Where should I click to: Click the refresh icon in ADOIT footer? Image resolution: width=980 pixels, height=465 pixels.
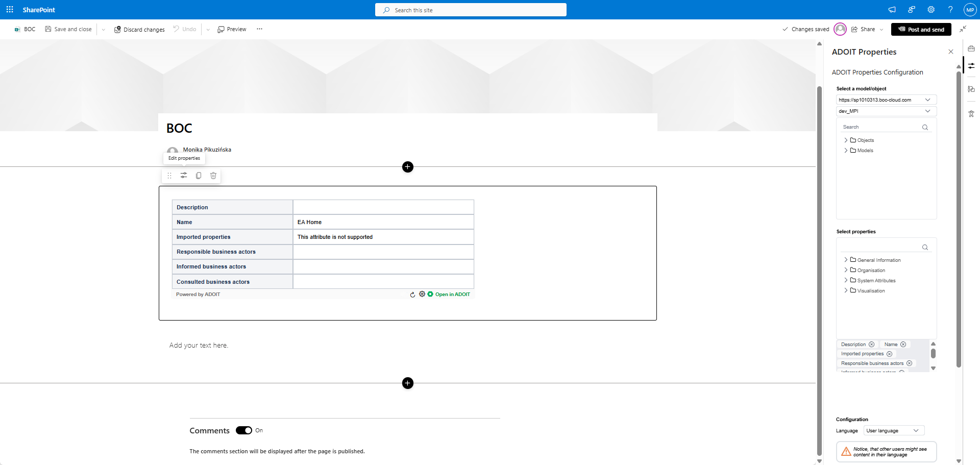point(412,295)
